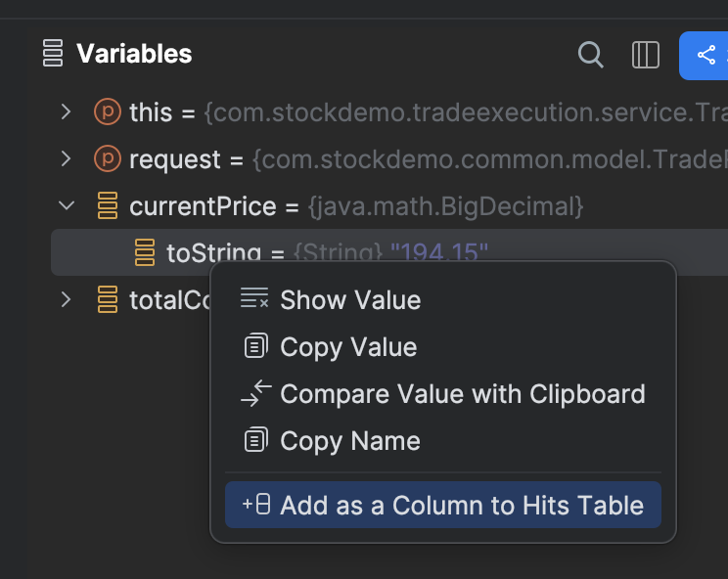Open search in Variables panel
Screen dimensions: 728x579
tap(591, 55)
